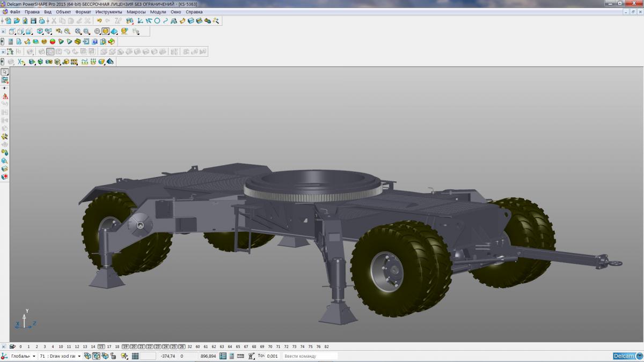Open the Макросы menu
The image size is (644, 362).
click(x=136, y=12)
